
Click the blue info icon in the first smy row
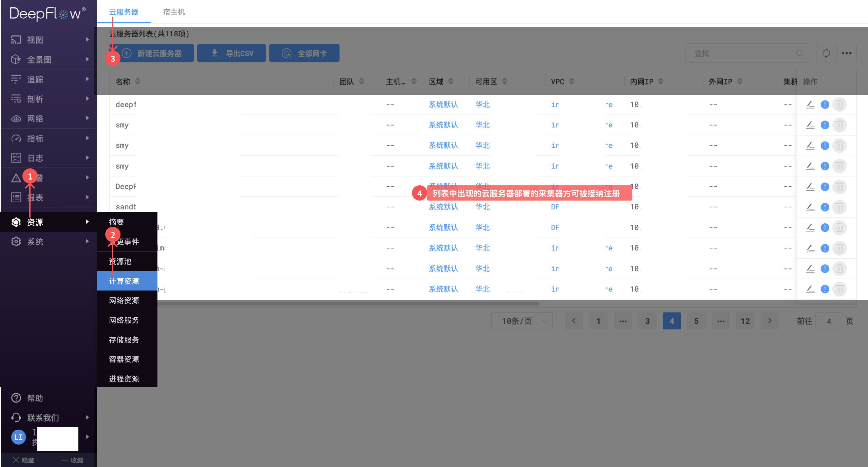tap(825, 125)
